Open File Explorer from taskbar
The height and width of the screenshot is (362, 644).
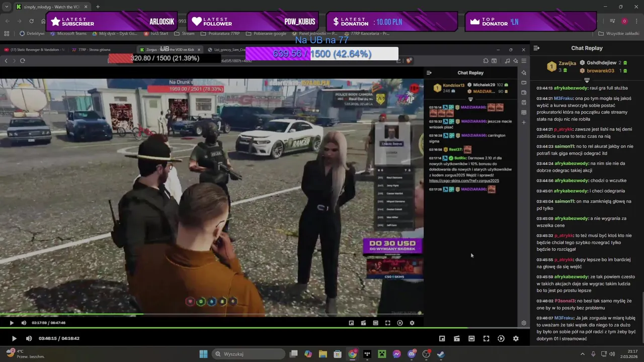(323, 354)
